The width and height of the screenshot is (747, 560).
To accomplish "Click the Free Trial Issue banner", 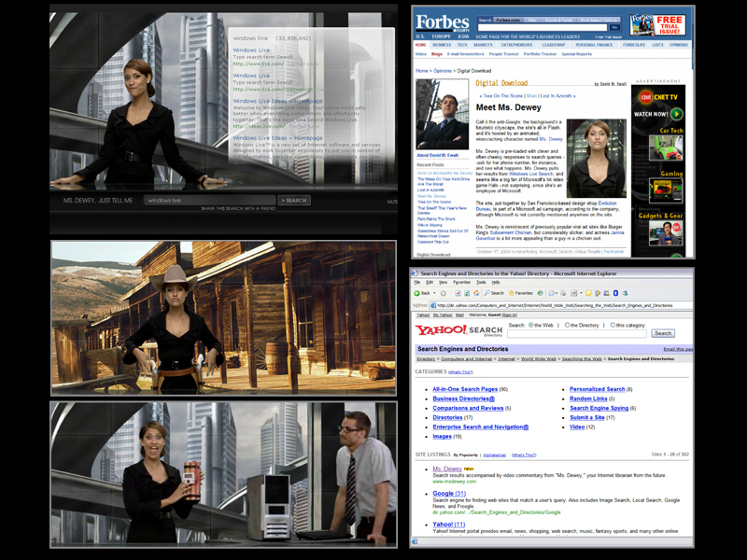I will pyautogui.click(x=657, y=25).
